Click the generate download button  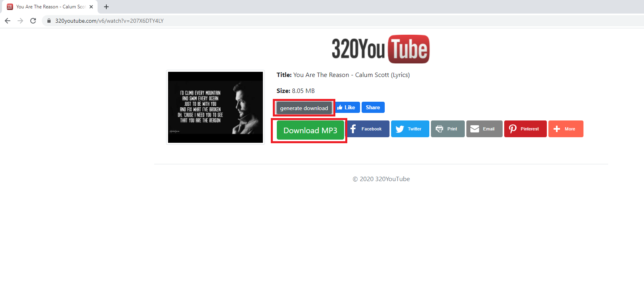coord(304,108)
